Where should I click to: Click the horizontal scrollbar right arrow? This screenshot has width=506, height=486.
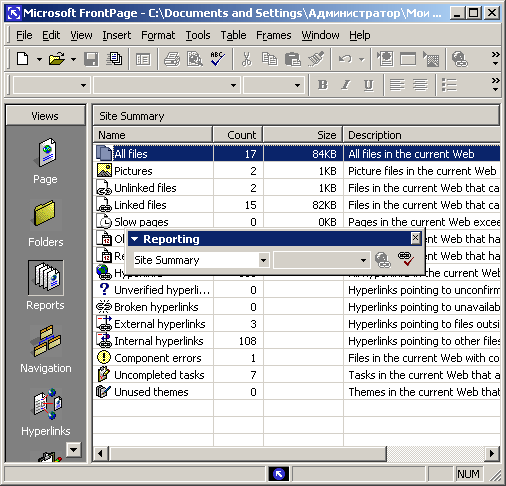492,454
